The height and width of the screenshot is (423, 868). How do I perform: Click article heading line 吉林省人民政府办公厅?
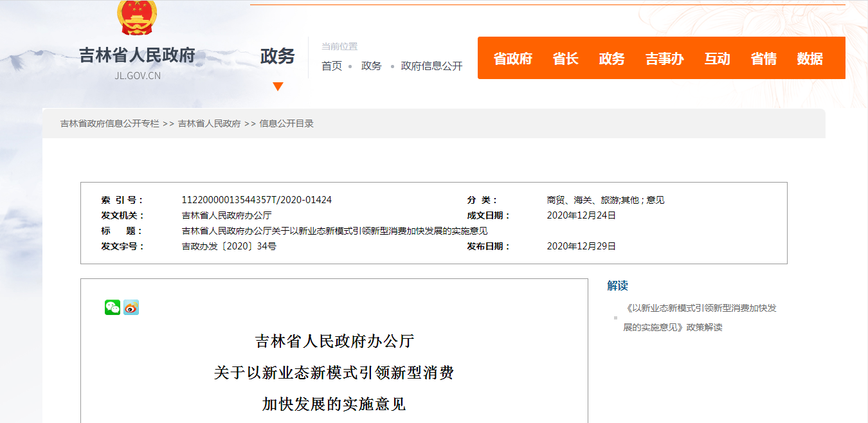point(334,341)
